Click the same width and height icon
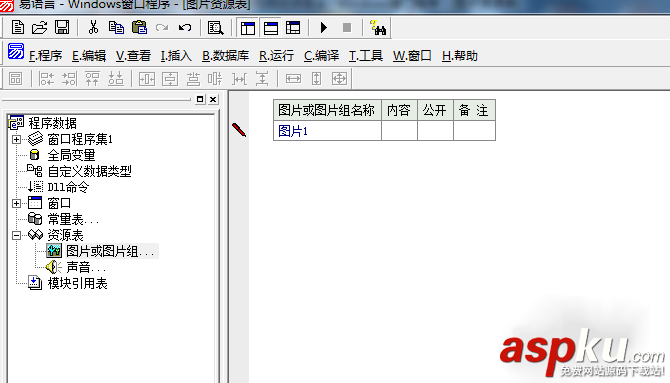Viewport: 670px width, 383px height. [x=339, y=79]
